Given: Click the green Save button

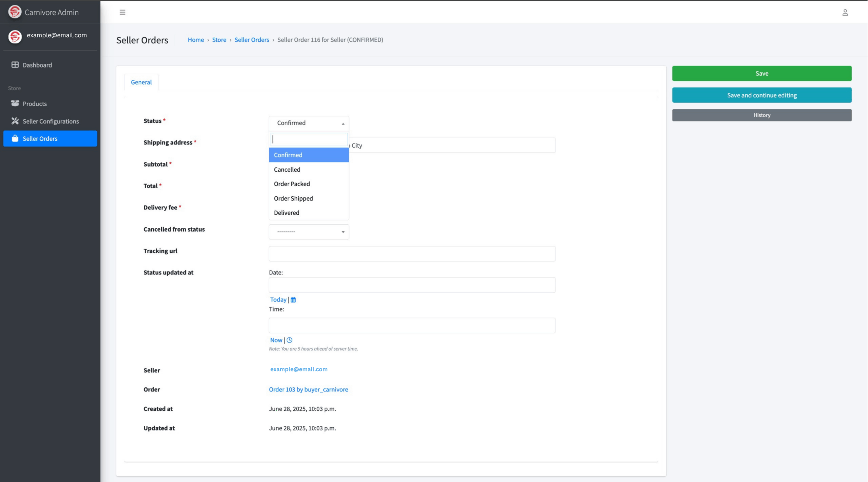Looking at the screenshot, I should click(762, 73).
